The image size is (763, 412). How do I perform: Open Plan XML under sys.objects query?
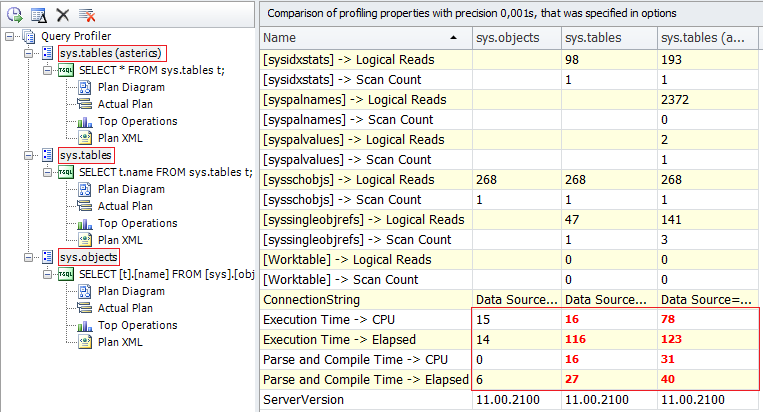tap(121, 342)
